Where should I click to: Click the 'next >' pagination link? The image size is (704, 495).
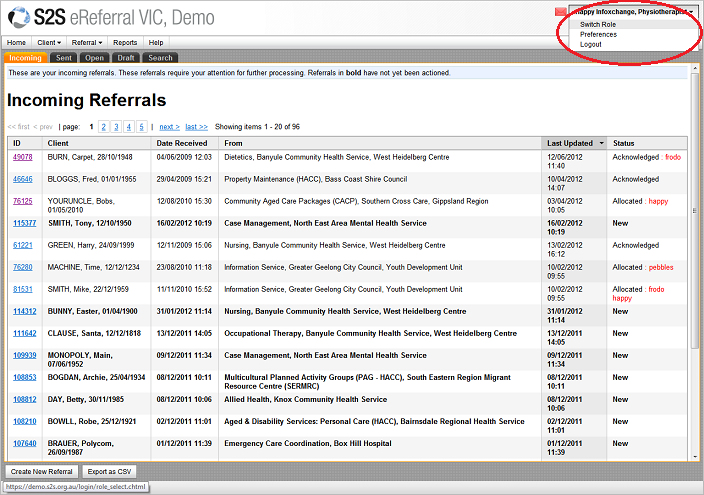tap(169, 127)
